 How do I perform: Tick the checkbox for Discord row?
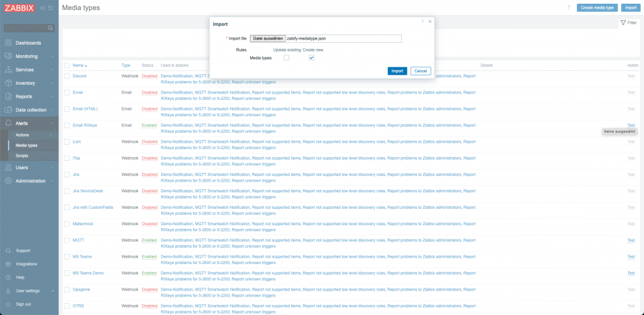[67, 76]
